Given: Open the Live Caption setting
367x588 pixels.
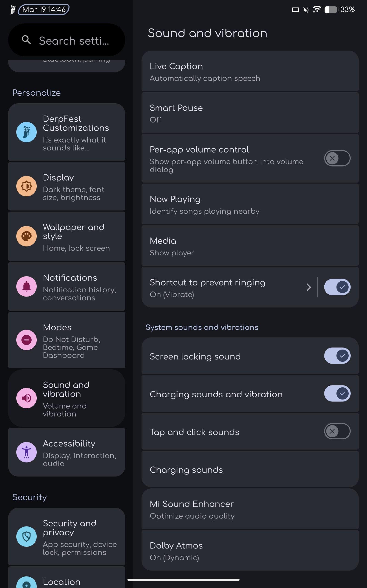Looking at the screenshot, I should pyautogui.click(x=250, y=71).
